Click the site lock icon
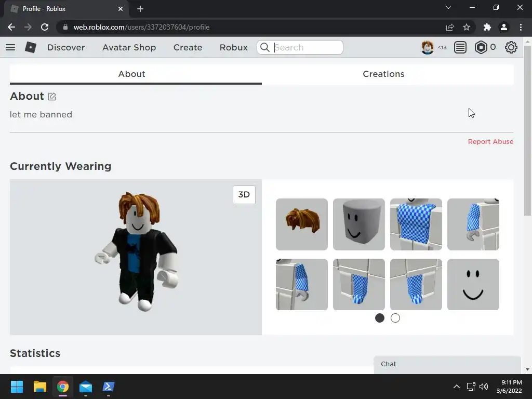 click(65, 27)
